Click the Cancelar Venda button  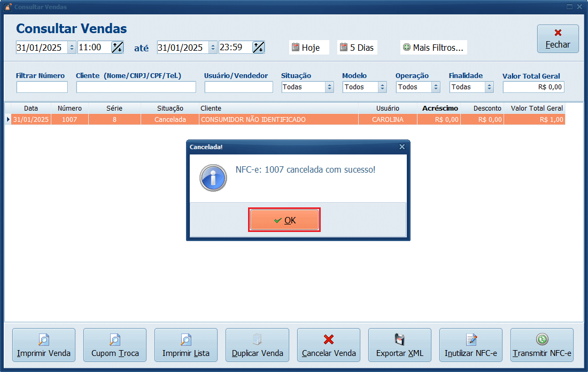tap(329, 345)
